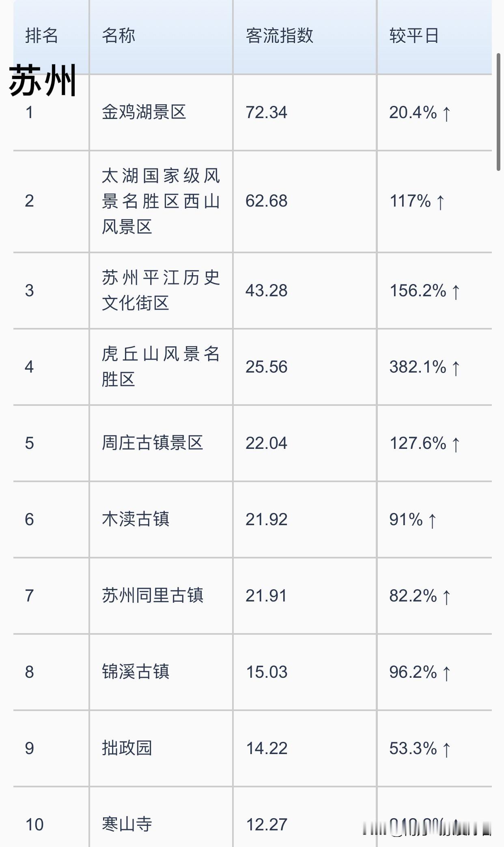The height and width of the screenshot is (847, 504).
Task: Click the 客流指数 column header
Action: 279,36
